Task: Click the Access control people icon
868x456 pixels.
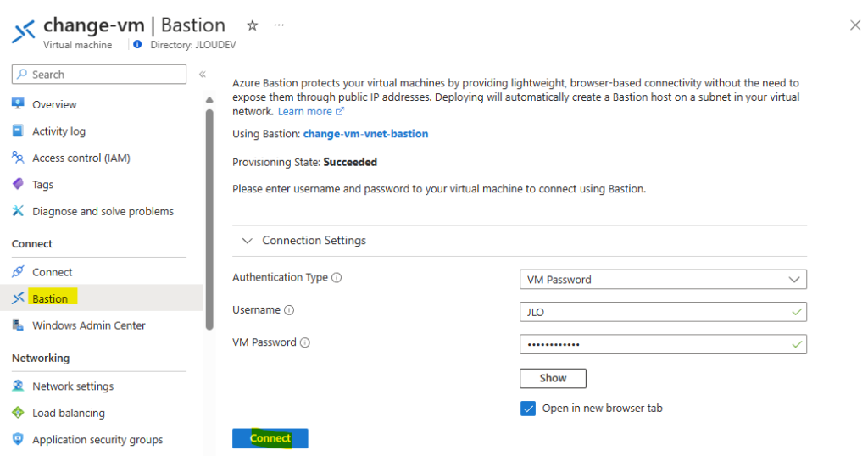Action: click(18, 157)
